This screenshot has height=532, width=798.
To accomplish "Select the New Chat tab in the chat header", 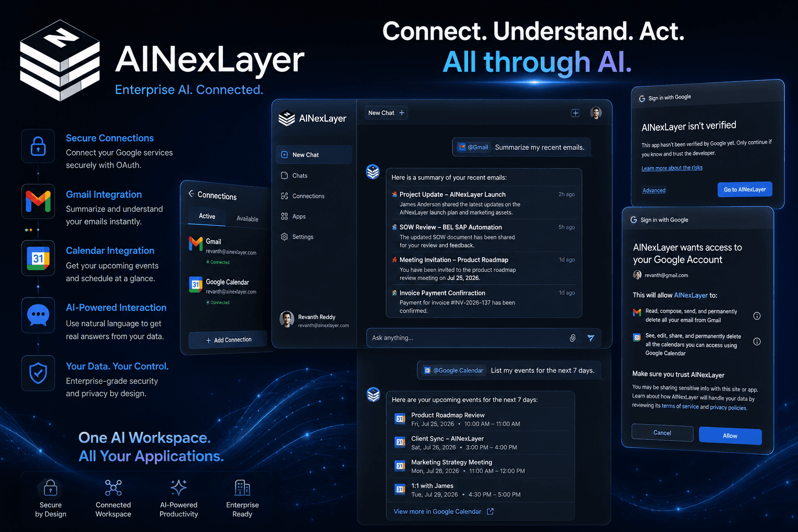I will tap(386, 113).
